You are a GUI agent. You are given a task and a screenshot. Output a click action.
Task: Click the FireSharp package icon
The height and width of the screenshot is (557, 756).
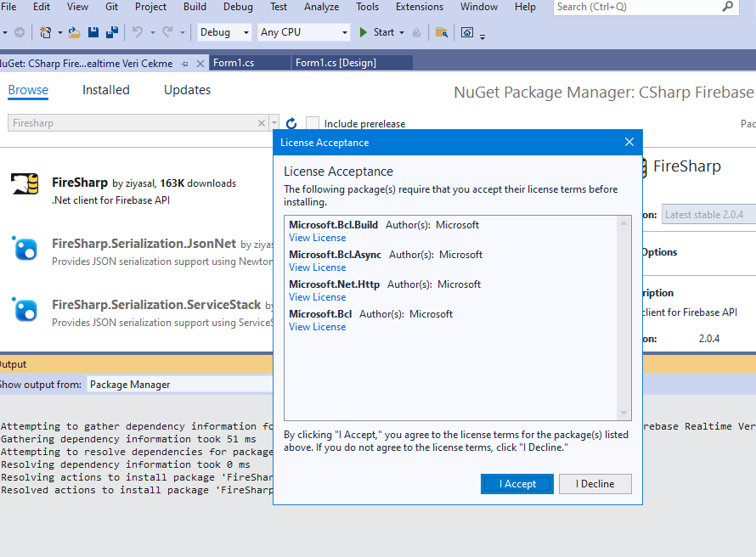(25, 183)
